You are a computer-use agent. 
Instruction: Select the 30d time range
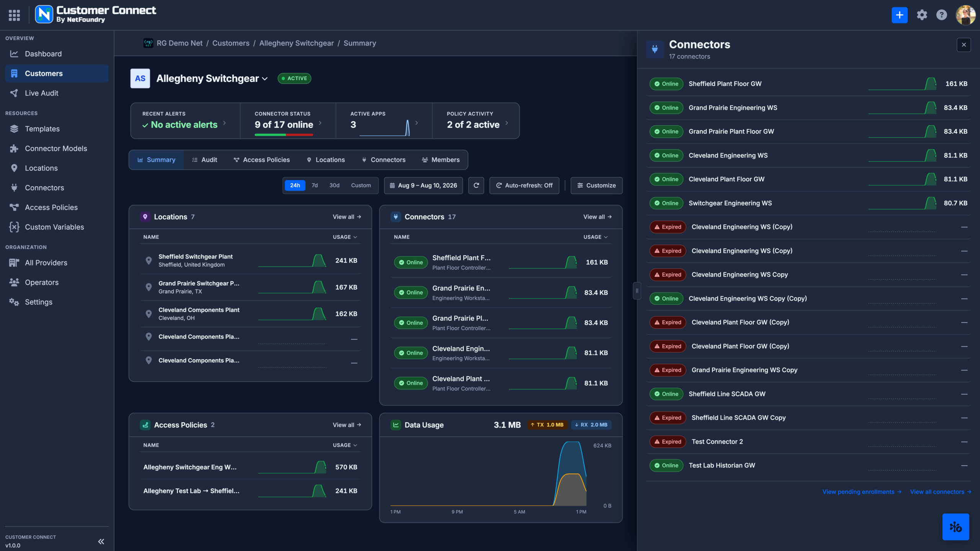[335, 186]
